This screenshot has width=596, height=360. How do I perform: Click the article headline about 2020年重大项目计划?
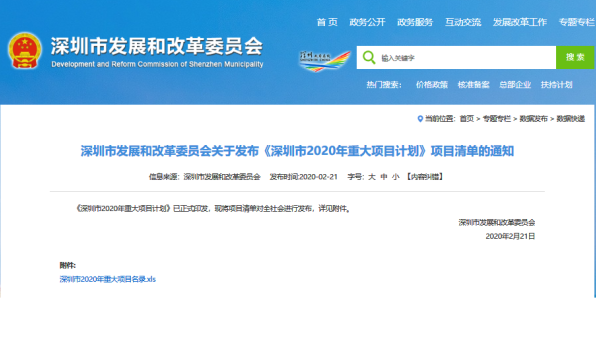(x=297, y=151)
